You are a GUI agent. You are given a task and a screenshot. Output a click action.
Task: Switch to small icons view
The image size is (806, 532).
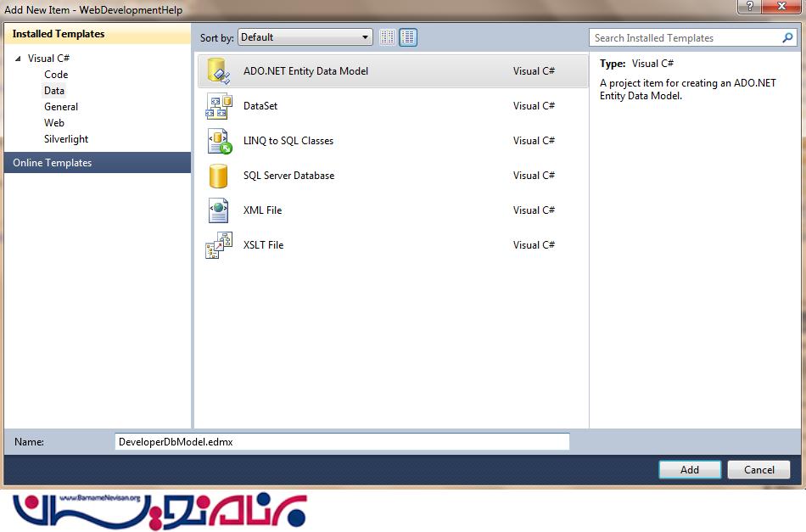click(x=387, y=37)
